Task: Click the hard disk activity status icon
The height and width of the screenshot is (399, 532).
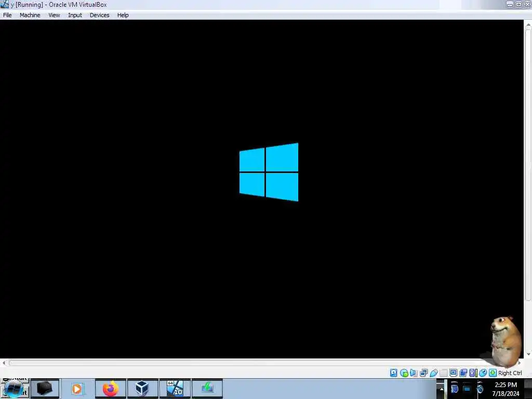Action: tap(394, 373)
